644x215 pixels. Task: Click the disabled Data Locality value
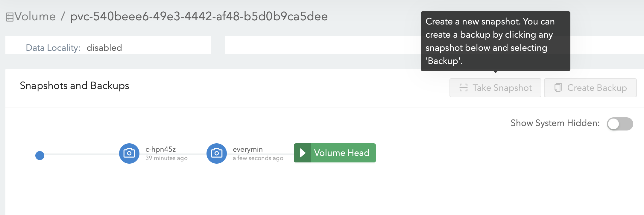tap(104, 47)
